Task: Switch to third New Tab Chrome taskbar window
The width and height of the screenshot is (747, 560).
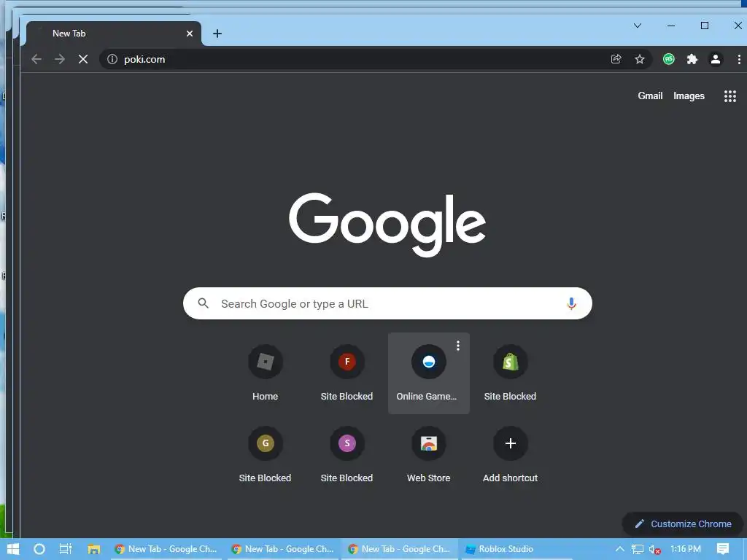Action: 400,549
